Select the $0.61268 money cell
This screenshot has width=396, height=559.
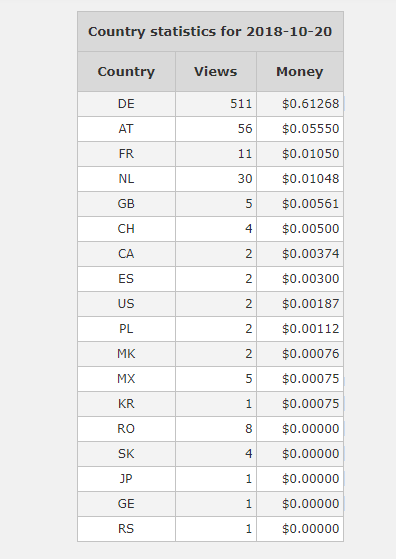click(x=300, y=104)
